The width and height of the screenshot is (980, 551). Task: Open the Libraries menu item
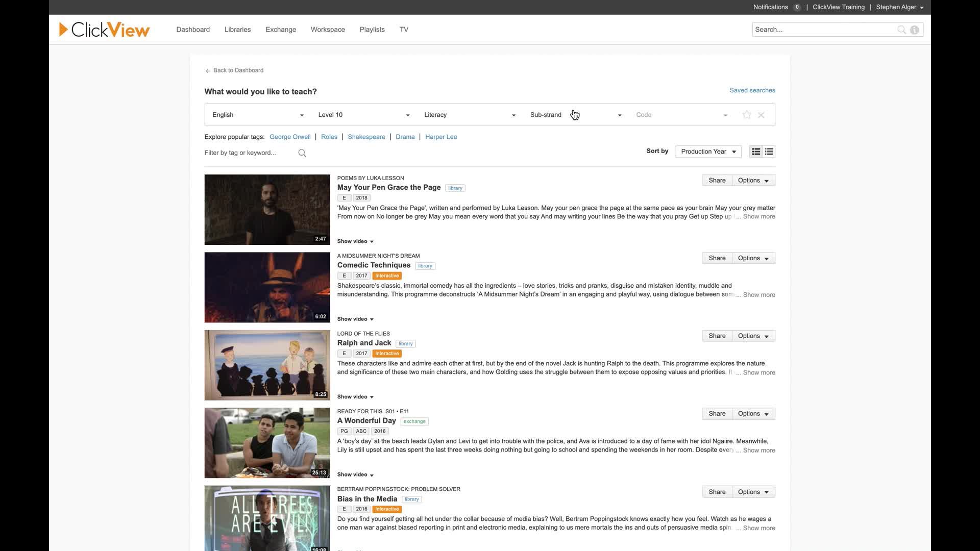237,30
